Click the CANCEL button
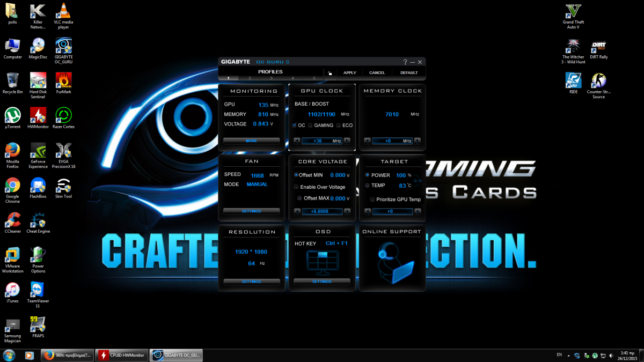Viewport: 644px width, 362px height. point(377,73)
